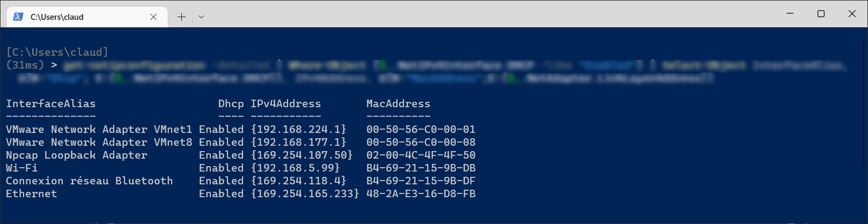
Task: Minimize the terminal window
Action: coord(790,13)
